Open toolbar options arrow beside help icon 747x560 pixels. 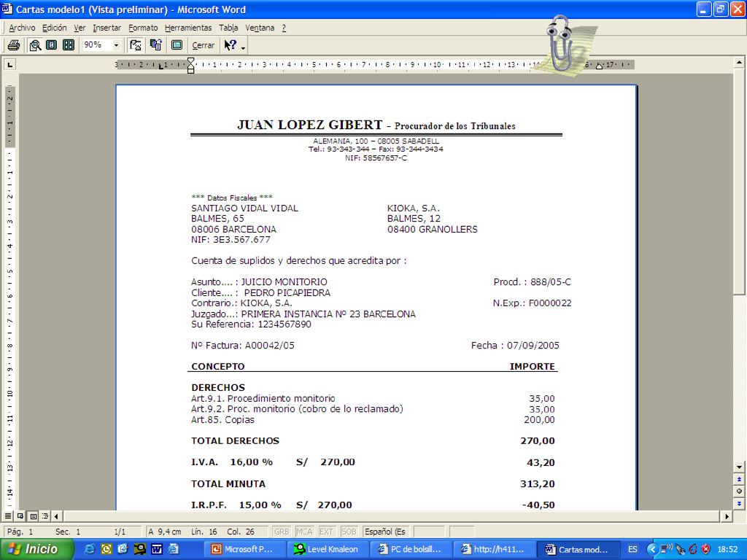point(243,47)
